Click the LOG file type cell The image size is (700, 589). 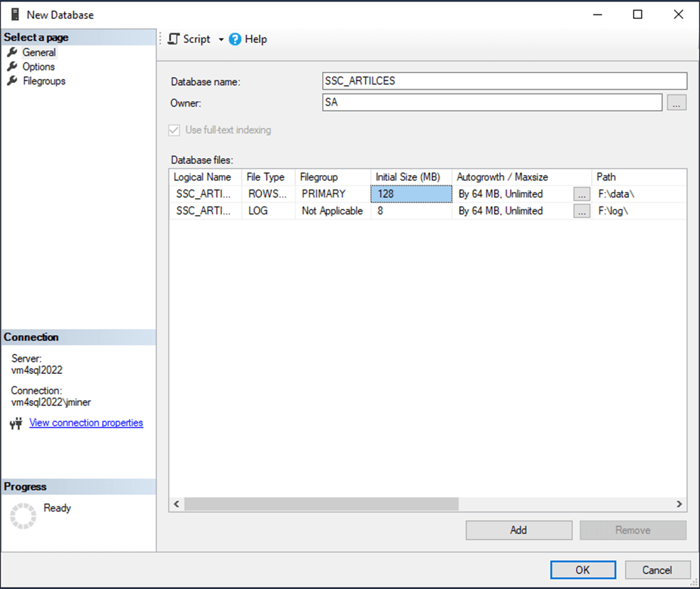pyautogui.click(x=268, y=211)
